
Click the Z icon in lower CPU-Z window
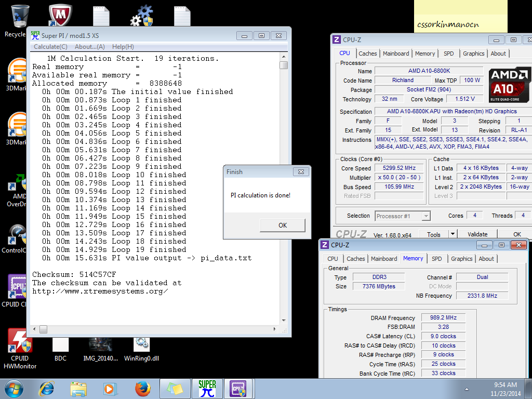click(325, 245)
